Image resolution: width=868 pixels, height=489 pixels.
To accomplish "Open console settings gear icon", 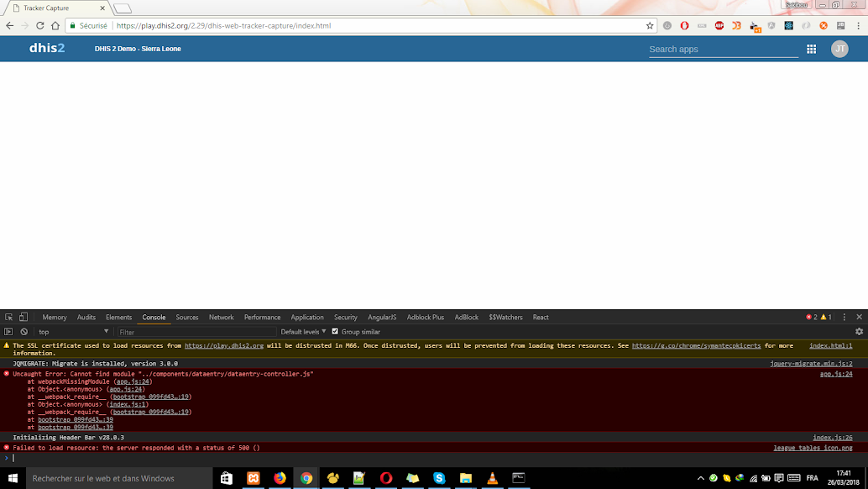I will pyautogui.click(x=859, y=332).
